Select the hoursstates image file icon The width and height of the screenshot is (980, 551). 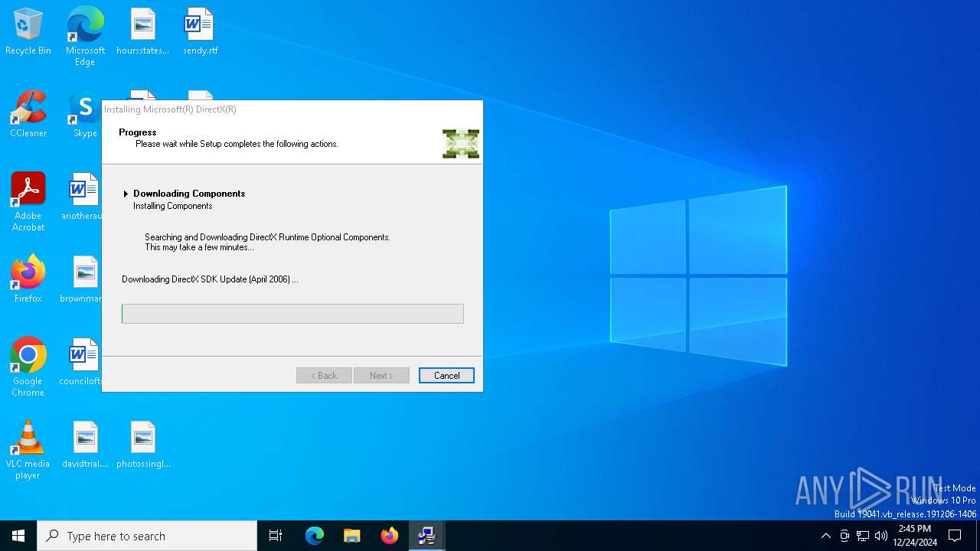click(x=142, y=32)
